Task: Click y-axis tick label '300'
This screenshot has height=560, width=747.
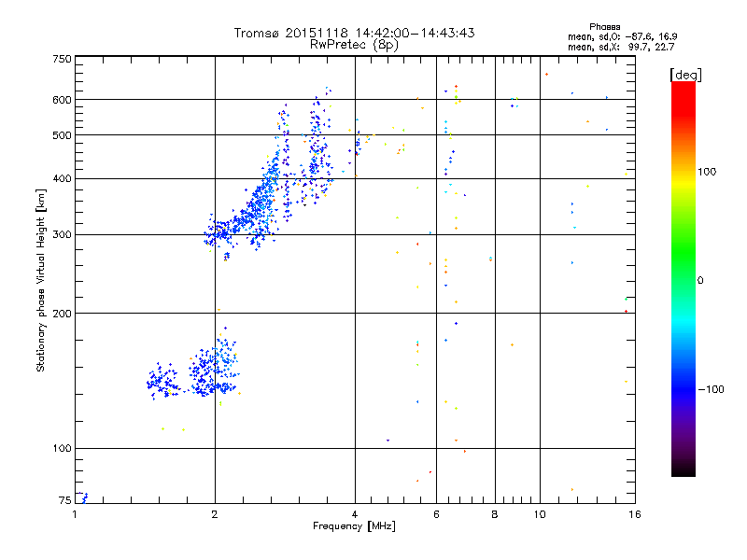Action: (x=63, y=235)
